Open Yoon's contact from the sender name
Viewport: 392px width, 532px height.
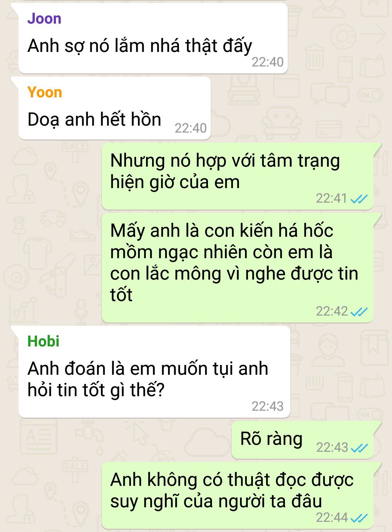coord(45,92)
